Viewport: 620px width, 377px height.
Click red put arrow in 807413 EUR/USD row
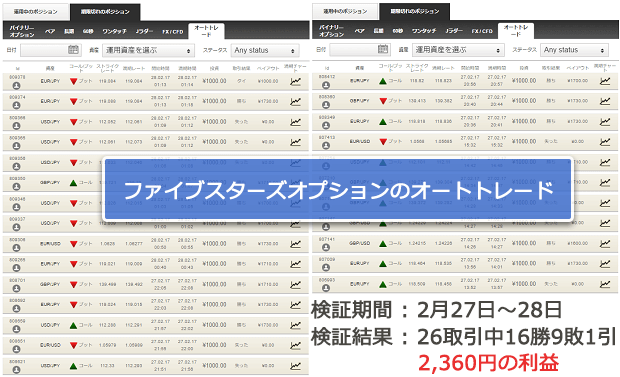(383, 141)
